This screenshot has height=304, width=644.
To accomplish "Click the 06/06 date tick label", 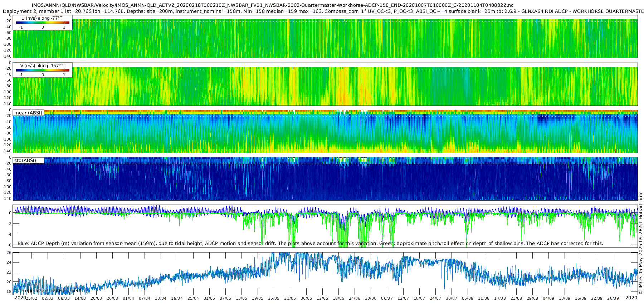I will coord(306,298).
